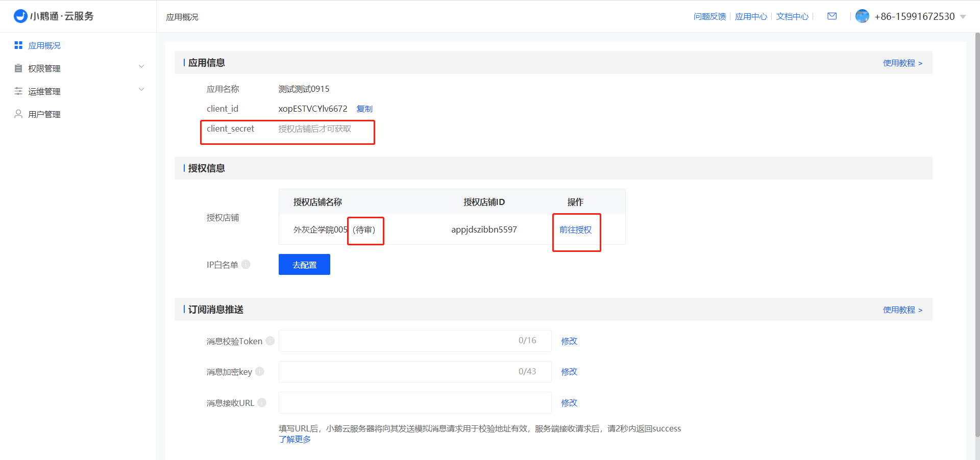The width and height of the screenshot is (980, 460).
Task: Click the 了解更多 link
Action: click(295, 439)
